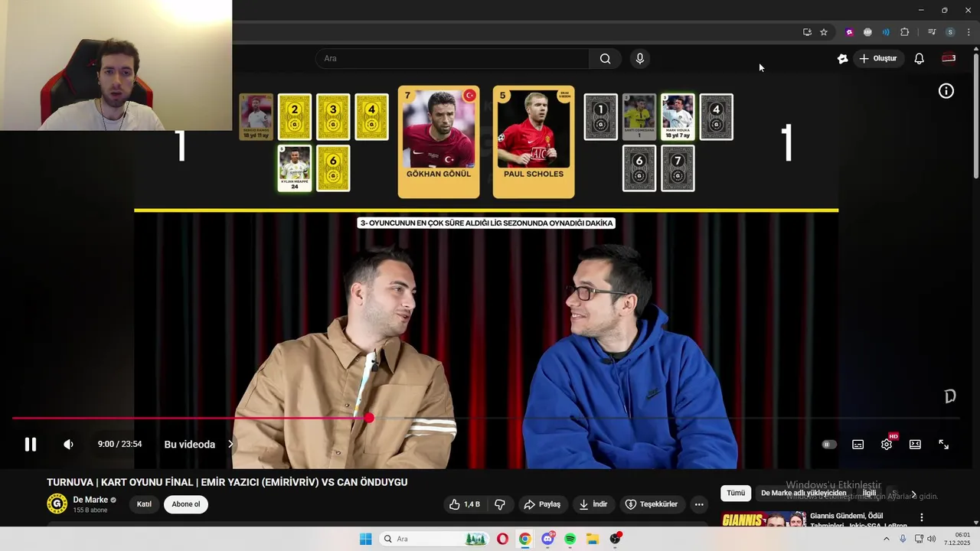Click the taskbar Ara search box
This screenshot has height=551, width=980.
(x=434, y=539)
